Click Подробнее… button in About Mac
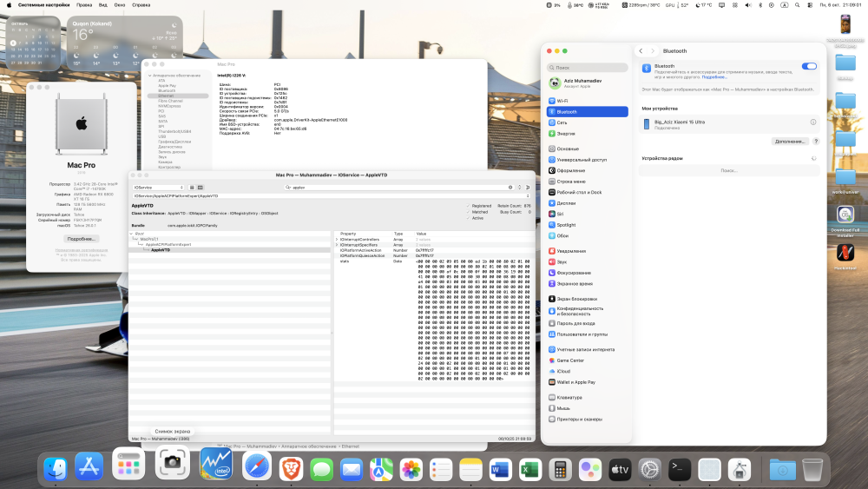868x489 pixels. point(81,239)
